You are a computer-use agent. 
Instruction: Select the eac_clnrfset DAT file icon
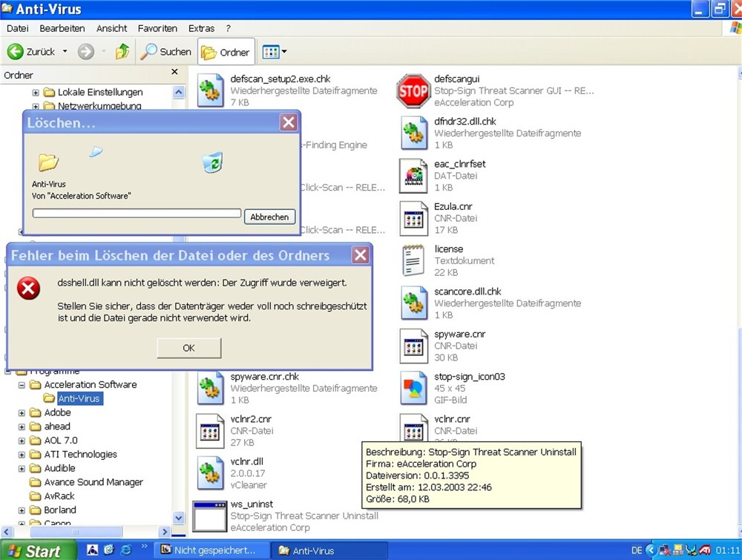413,176
